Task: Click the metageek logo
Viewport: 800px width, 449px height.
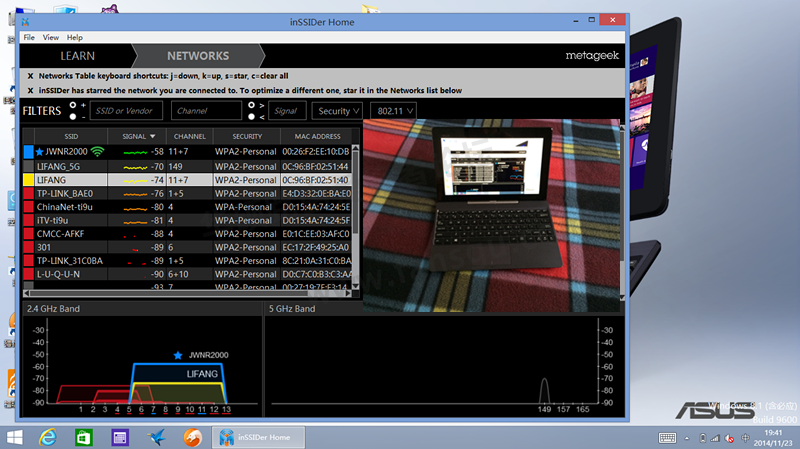Action: tap(592, 56)
